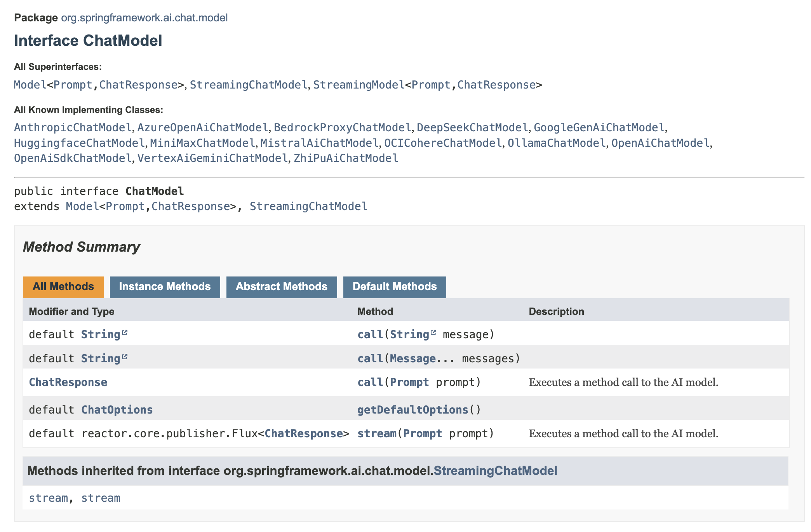Open the MistralAiChatModel class link
Screen dimensions: 811x532
319,143
